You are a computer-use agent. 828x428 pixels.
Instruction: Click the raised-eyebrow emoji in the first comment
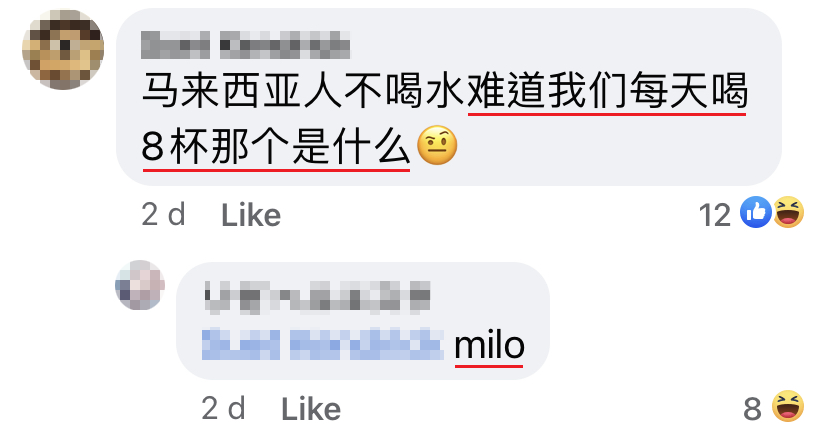(437, 147)
